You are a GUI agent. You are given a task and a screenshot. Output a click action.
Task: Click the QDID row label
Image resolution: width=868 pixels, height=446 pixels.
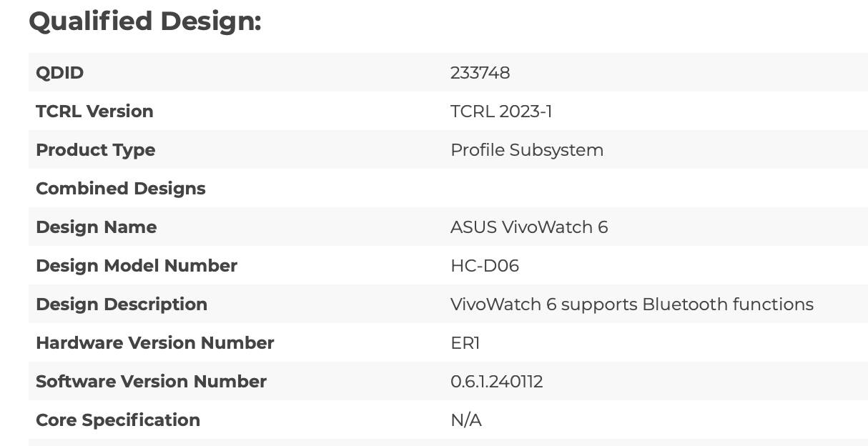pyautogui.click(x=60, y=73)
